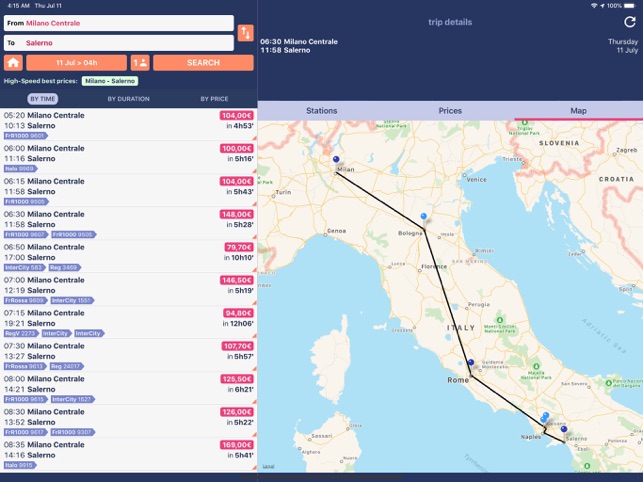Sort results BY TIME

pos(43,99)
